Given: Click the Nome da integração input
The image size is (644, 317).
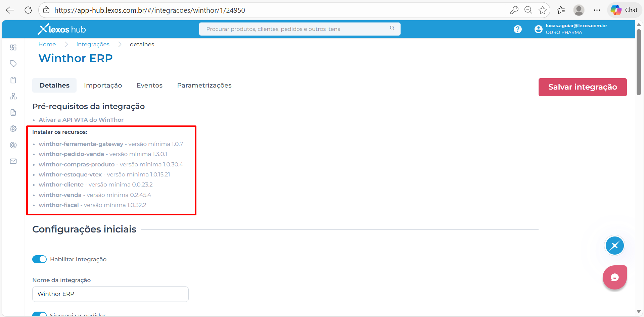Looking at the screenshot, I should (x=110, y=294).
